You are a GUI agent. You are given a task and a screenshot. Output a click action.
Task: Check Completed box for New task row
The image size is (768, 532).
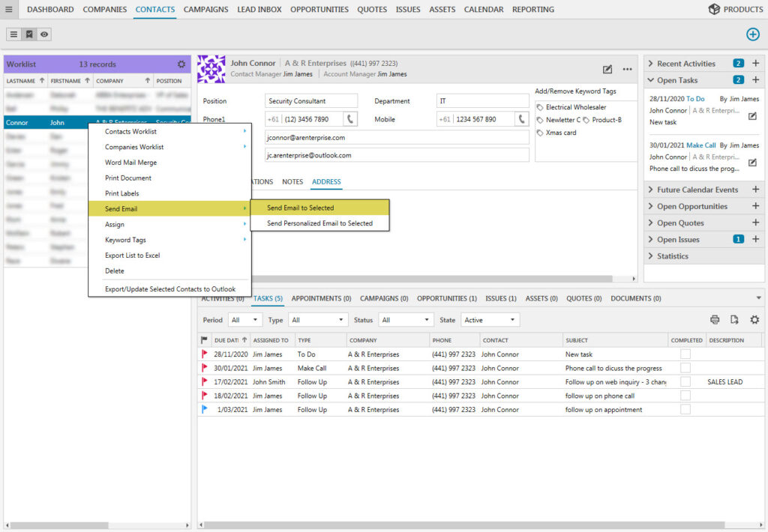[685, 354]
